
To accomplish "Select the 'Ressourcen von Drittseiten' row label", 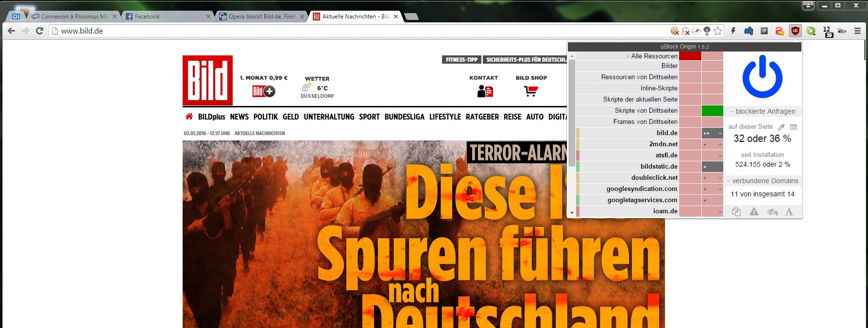I will point(639,77).
